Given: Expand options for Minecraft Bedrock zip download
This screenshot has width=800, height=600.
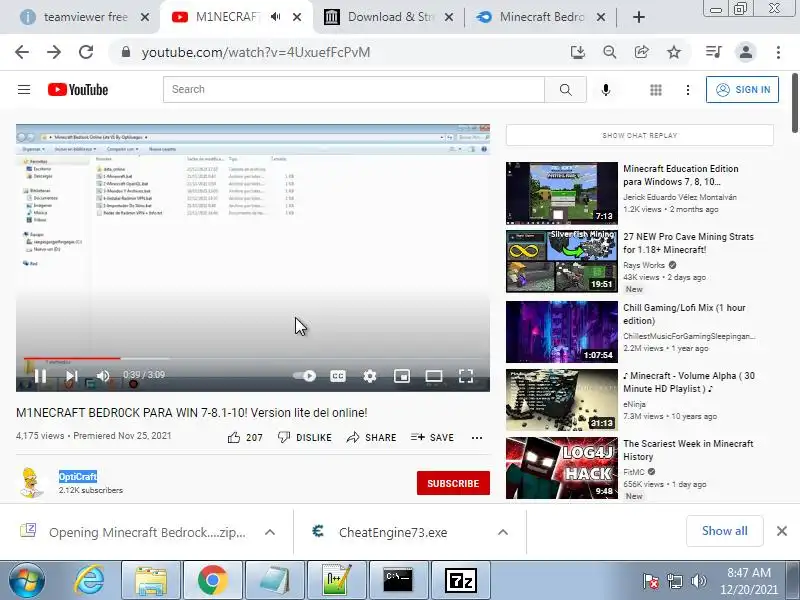Looking at the screenshot, I should pyautogui.click(x=270, y=532).
